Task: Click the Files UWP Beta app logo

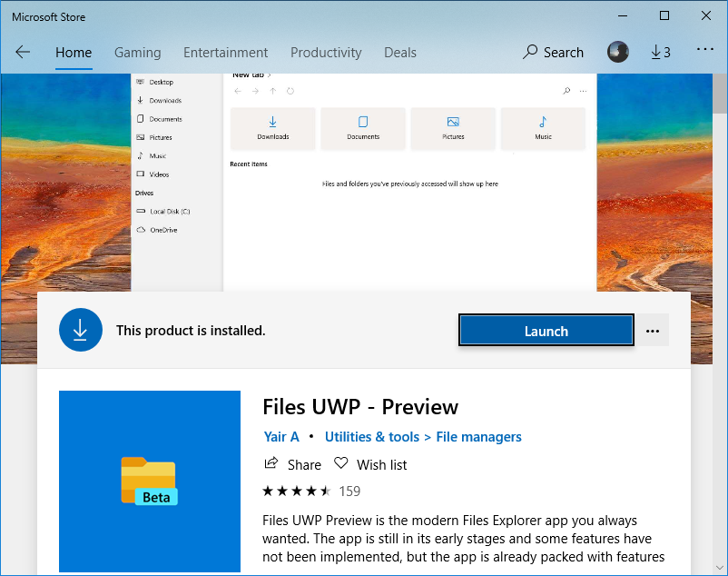Action: click(x=150, y=482)
